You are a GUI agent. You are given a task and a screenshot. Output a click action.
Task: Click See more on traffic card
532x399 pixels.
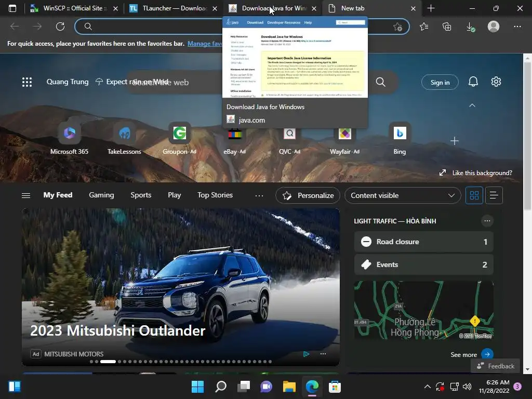472,354
